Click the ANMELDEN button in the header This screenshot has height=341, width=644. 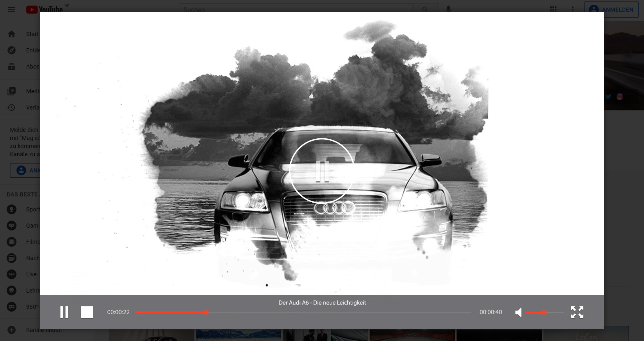(x=611, y=9)
